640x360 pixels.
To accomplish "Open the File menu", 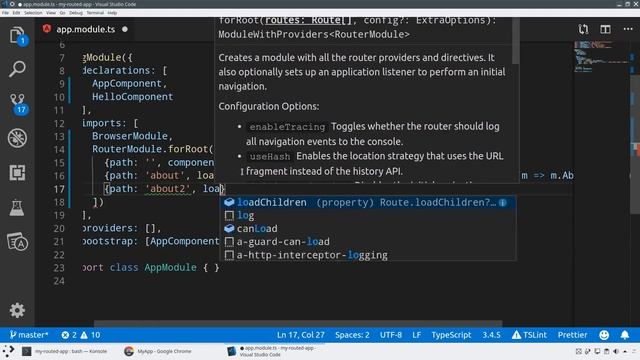I will (x=5, y=13).
